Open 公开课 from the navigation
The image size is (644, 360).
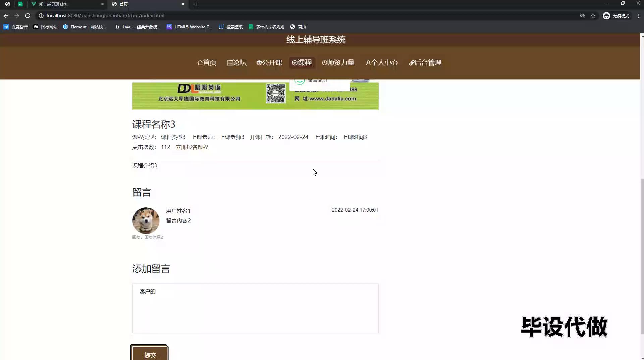[269, 63]
